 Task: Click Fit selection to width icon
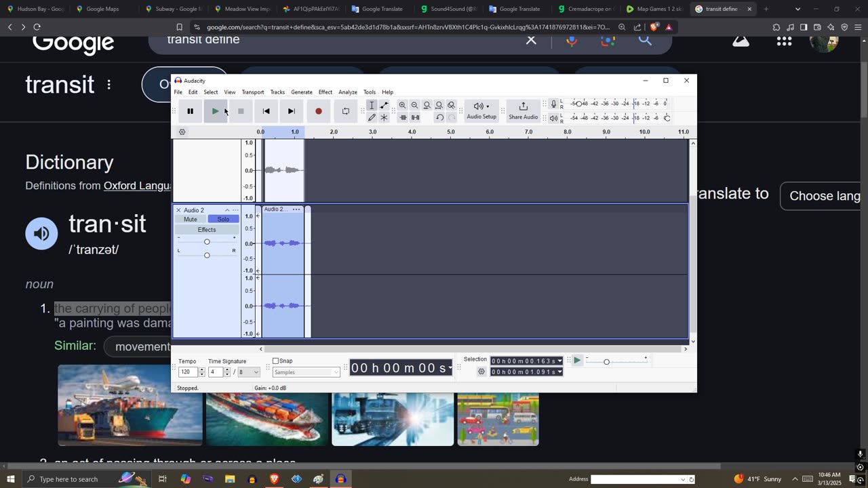(x=427, y=105)
